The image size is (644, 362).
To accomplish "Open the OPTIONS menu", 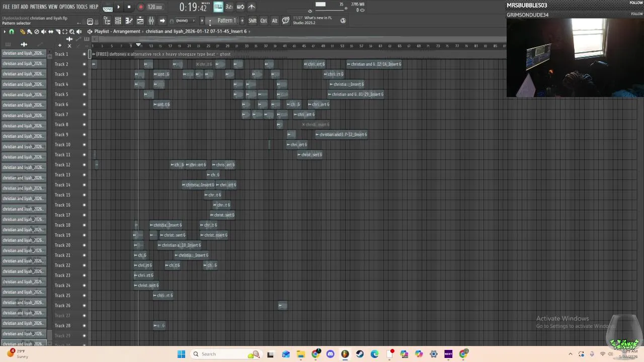I will pos(67,7).
